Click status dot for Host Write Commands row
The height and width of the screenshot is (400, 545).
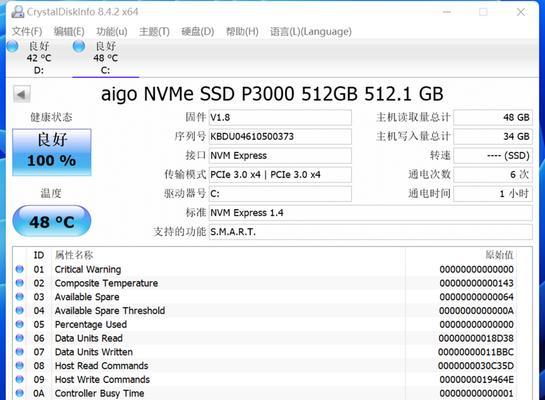click(19, 379)
